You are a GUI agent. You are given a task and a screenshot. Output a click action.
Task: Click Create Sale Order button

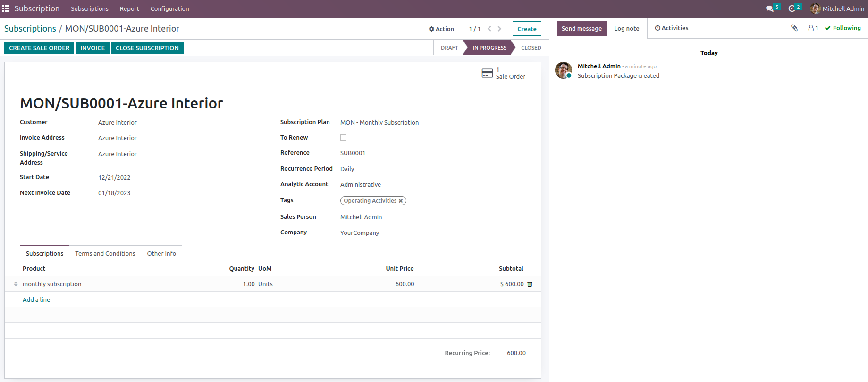coord(39,48)
